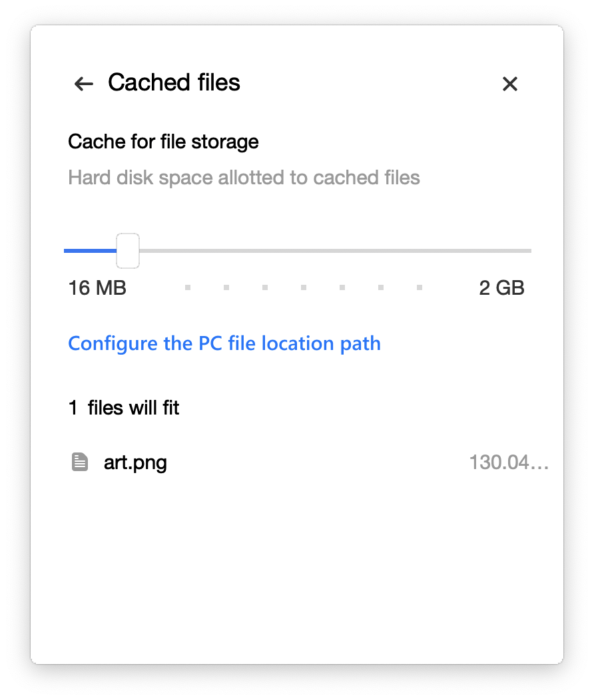
Task: Click the 16 MB minimum label
Action: tap(97, 288)
